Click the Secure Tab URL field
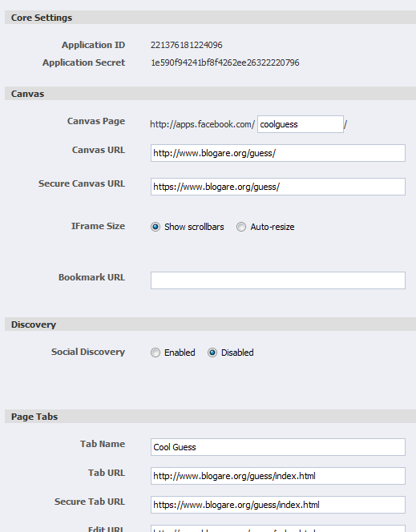This screenshot has width=416, height=532. point(278,505)
